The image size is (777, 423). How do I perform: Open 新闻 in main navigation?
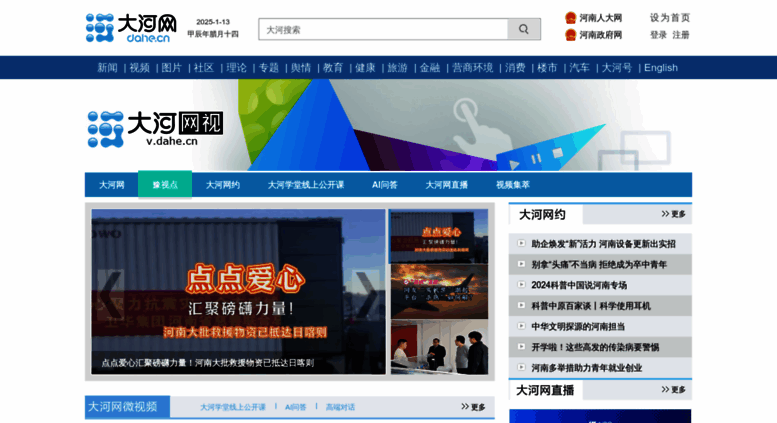(107, 67)
